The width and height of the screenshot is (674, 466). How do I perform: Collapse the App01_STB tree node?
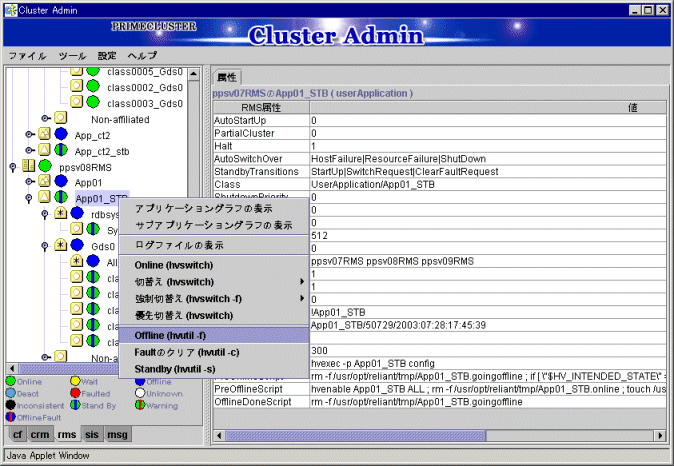tap(29, 198)
